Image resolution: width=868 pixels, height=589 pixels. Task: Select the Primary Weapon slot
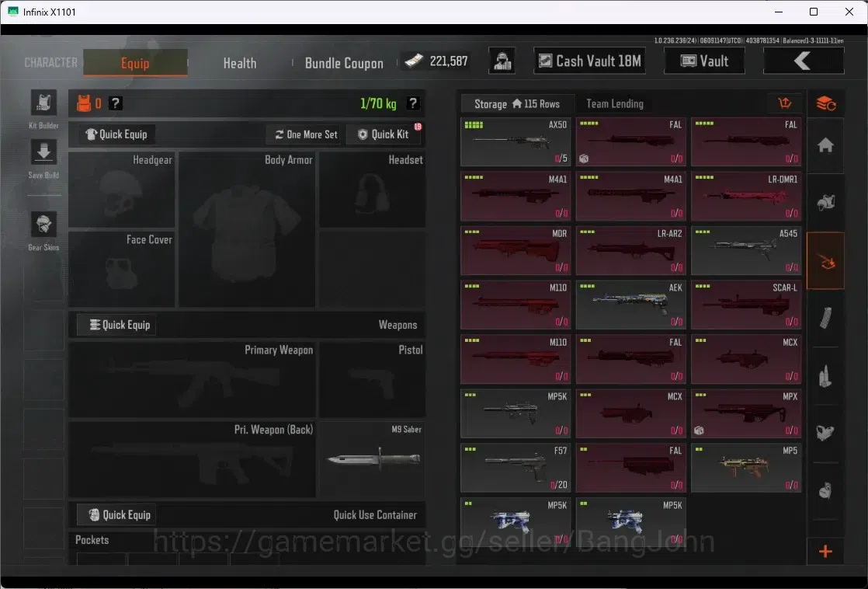(x=192, y=379)
